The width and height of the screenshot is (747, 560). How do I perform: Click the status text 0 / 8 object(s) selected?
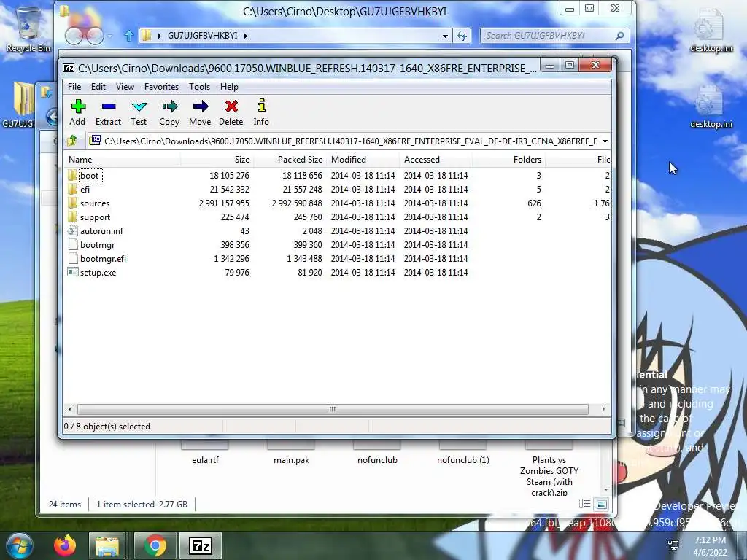pyautogui.click(x=107, y=426)
